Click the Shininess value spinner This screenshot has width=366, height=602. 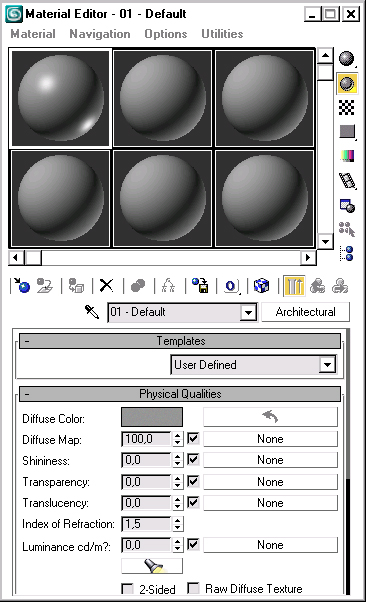point(177,460)
